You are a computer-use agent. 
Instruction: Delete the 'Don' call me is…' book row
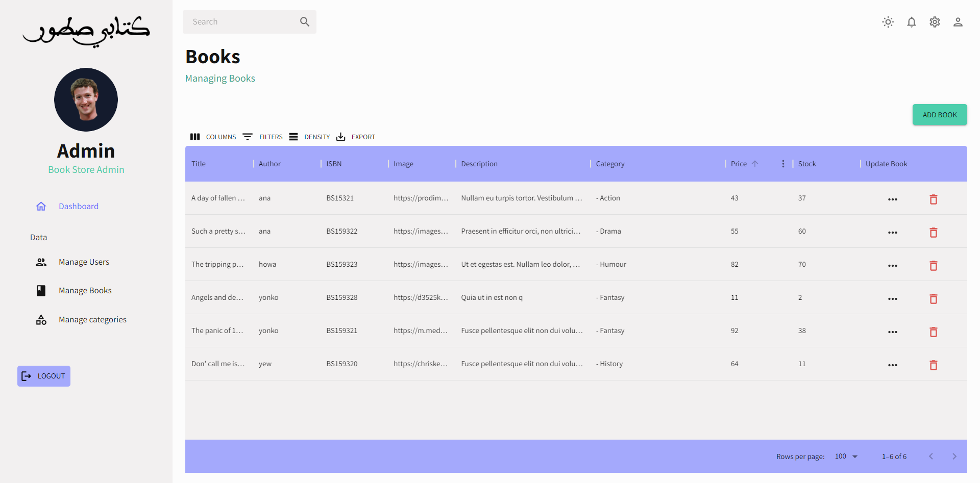point(934,365)
